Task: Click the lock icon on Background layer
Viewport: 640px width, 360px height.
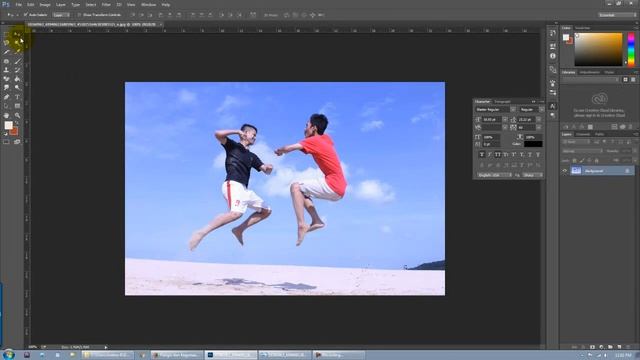Action: point(627,171)
